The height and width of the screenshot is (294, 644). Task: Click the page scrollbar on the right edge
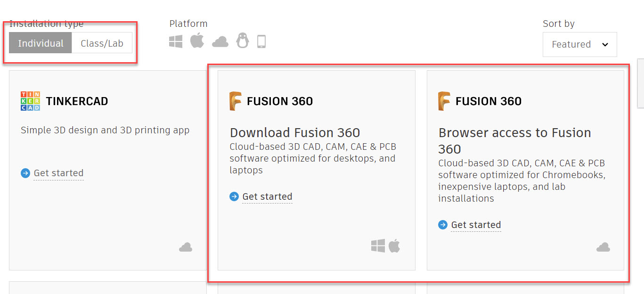click(x=640, y=84)
